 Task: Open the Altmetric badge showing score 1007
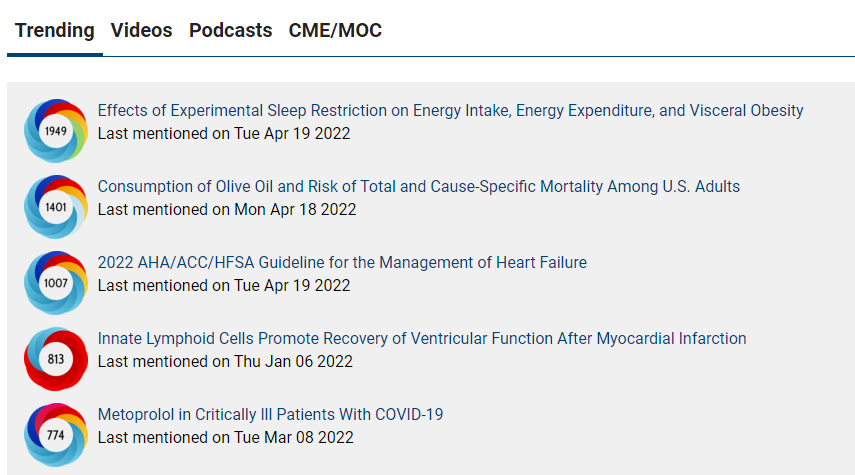(x=56, y=282)
